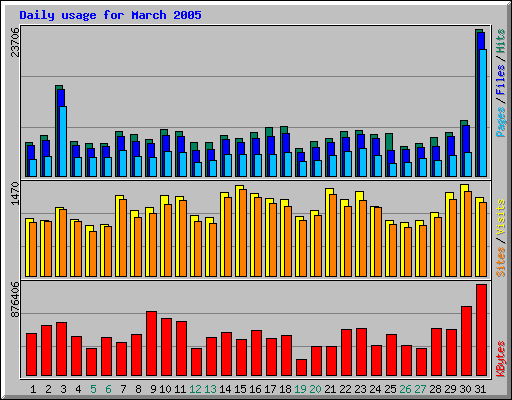512x400 pixels.
Task: Click the orange sites bar for day 30
Action: pos(468,234)
